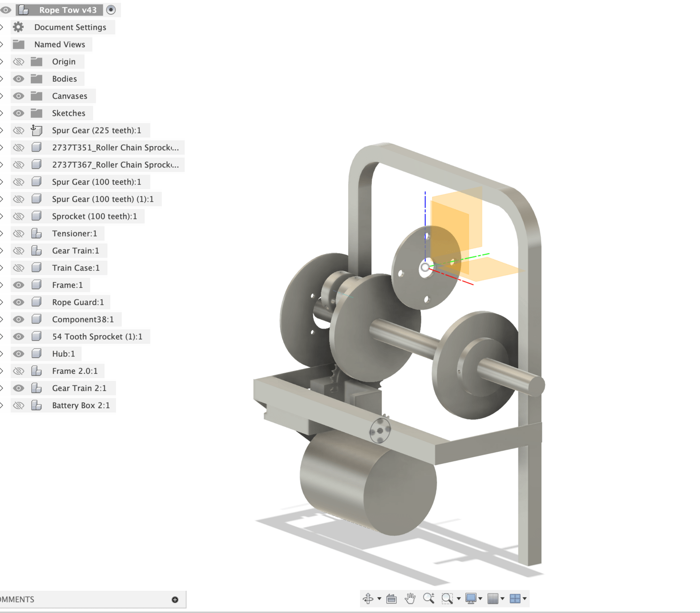Click assembly icon of Tensioner:1
The width and height of the screenshot is (700, 613).
click(x=36, y=234)
